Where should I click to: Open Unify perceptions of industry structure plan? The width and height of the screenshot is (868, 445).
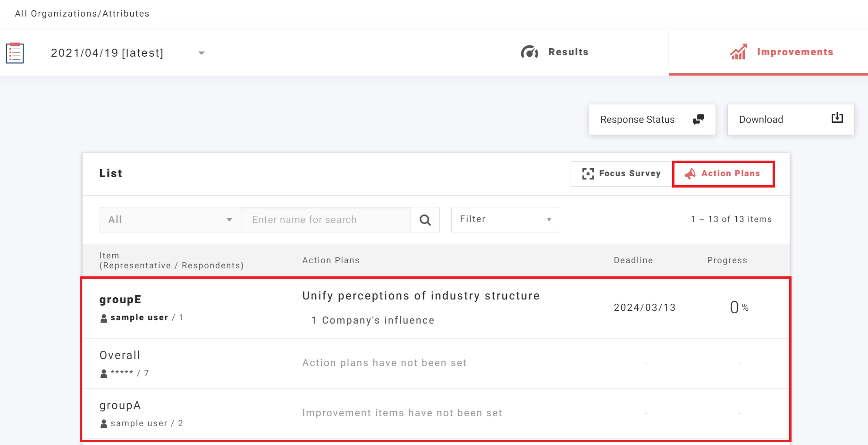click(x=421, y=296)
